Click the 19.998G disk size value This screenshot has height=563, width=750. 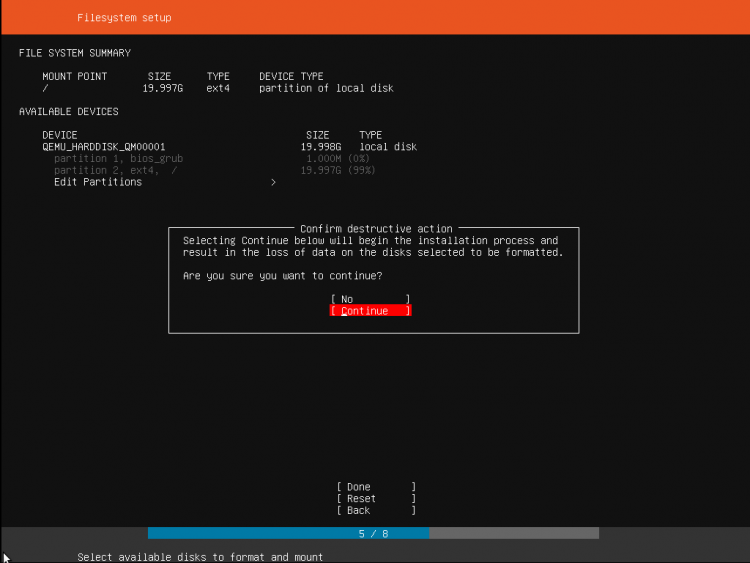(321, 147)
